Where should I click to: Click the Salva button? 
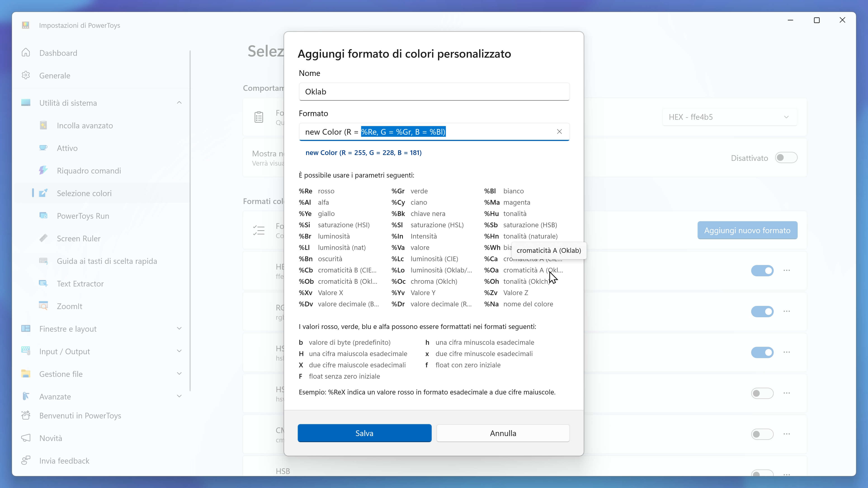tap(364, 433)
